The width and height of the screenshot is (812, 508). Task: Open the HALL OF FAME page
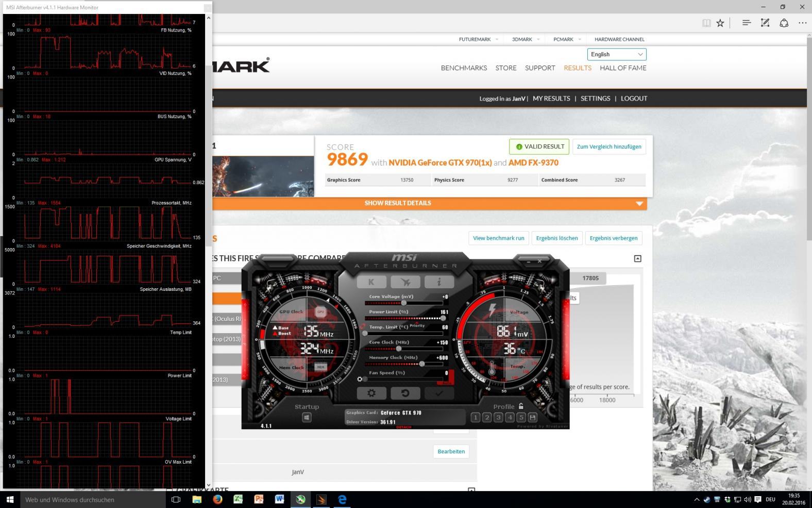[623, 68]
